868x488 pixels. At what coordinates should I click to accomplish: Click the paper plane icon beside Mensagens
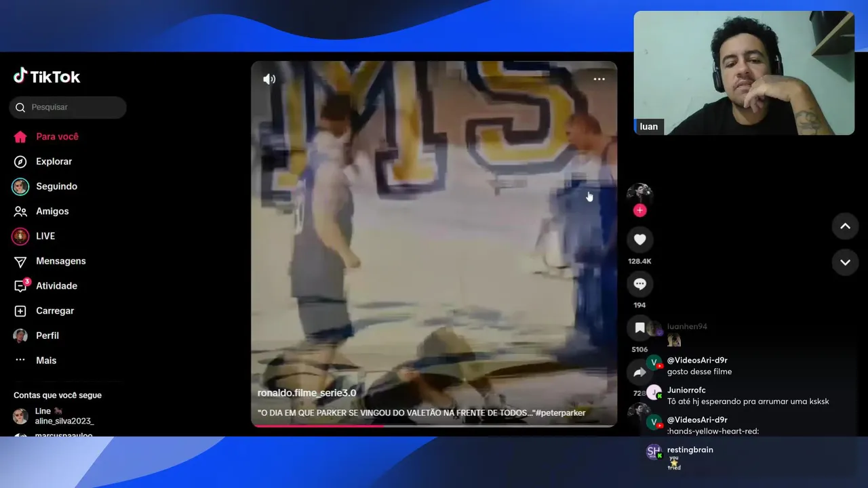point(20,262)
